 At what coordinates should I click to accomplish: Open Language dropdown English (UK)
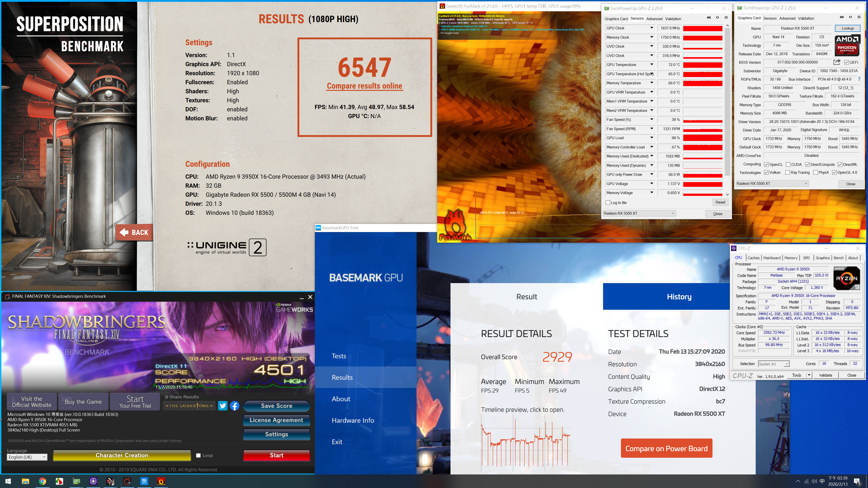click(27, 457)
